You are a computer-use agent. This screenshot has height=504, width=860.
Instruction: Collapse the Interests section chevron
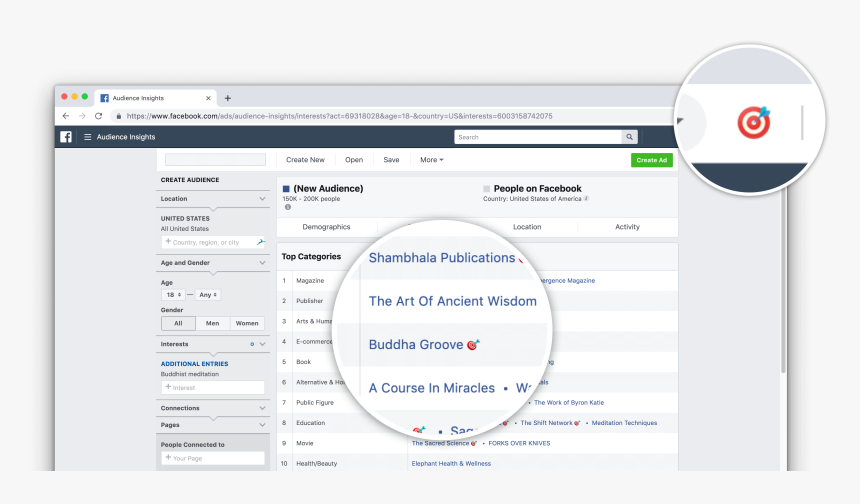pos(262,344)
